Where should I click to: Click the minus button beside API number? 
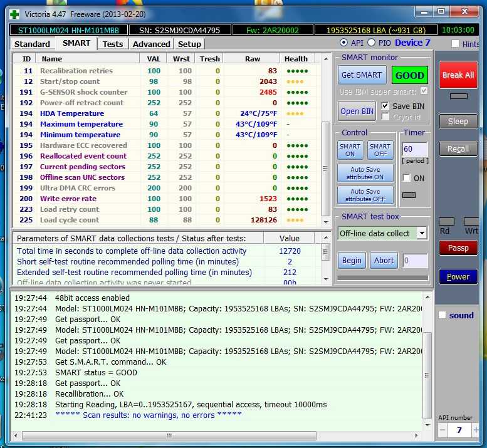pos(442,430)
